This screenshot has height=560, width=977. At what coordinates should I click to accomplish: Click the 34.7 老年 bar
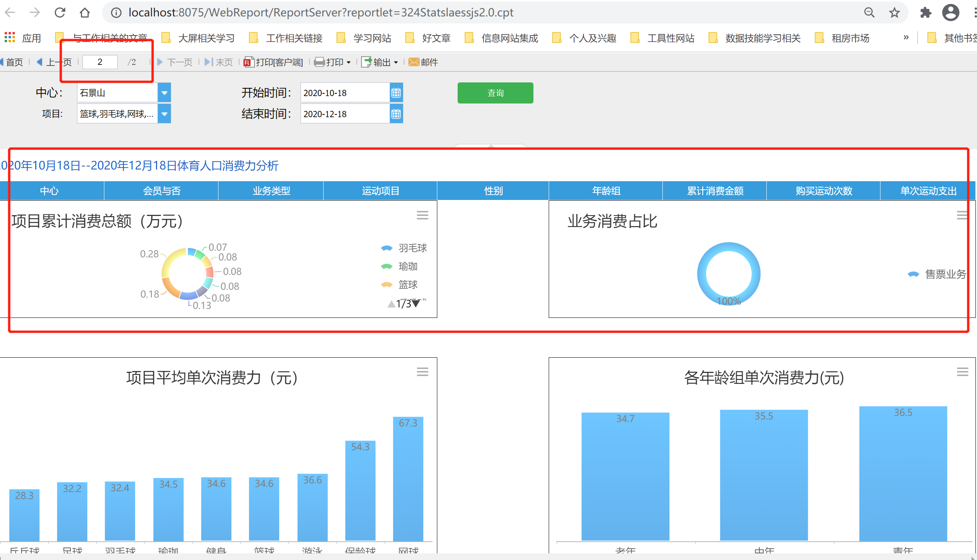(625, 476)
